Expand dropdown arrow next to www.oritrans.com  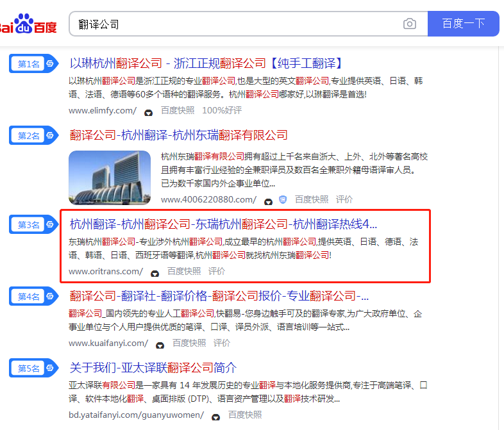coord(155,273)
